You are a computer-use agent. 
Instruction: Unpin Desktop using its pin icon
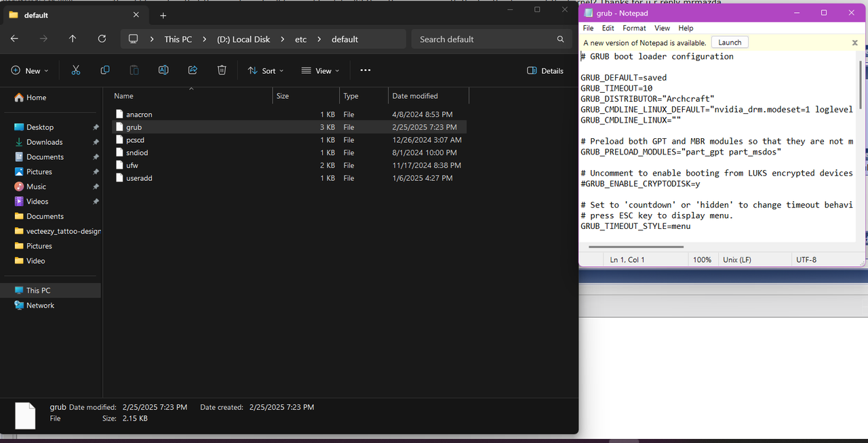tap(96, 127)
